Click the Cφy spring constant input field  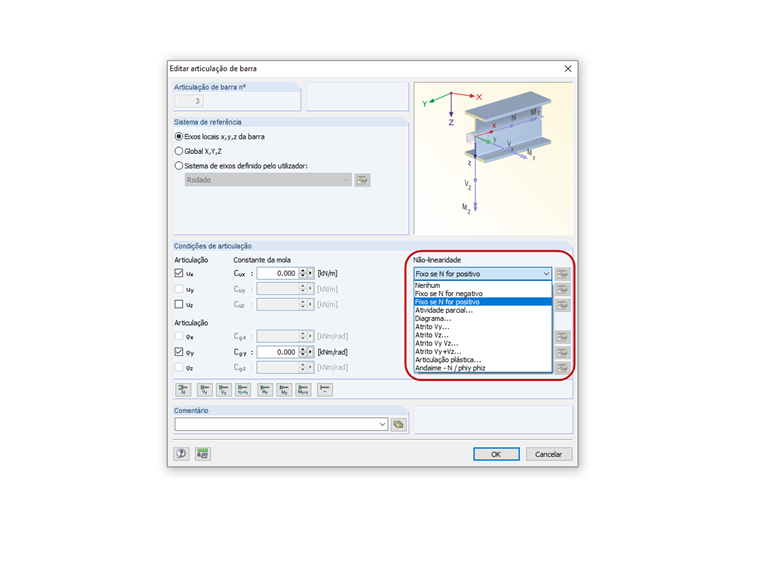(277, 352)
